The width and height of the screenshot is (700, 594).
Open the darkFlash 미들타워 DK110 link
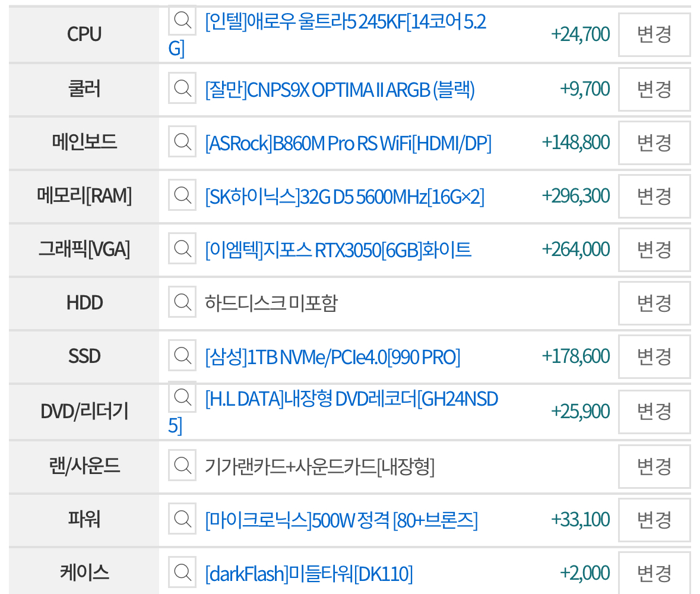(309, 574)
